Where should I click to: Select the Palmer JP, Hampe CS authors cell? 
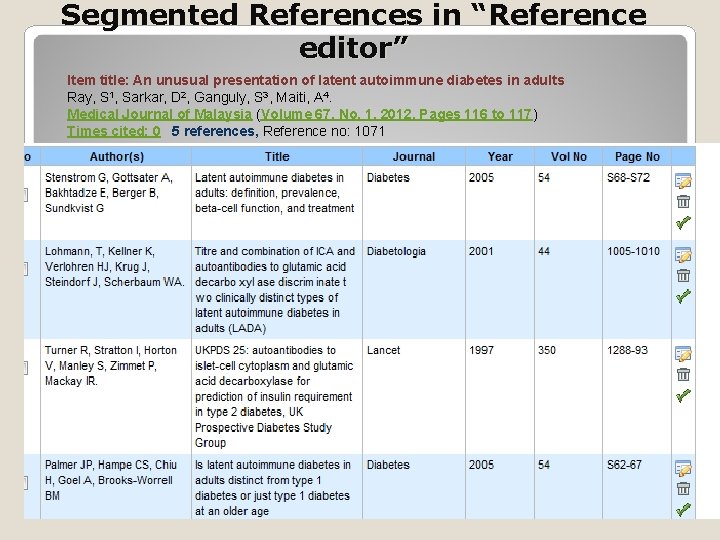(x=116, y=487)
